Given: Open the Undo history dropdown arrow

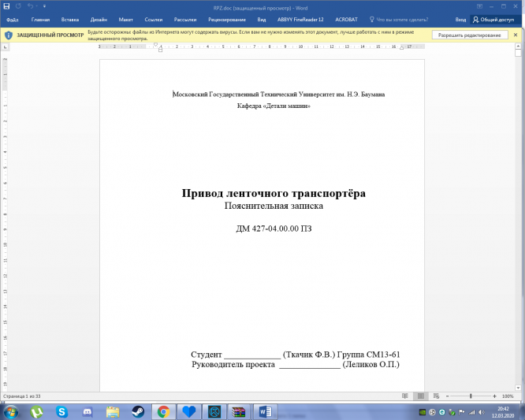Looking at the screenshot, I should [x=36, y=6].
